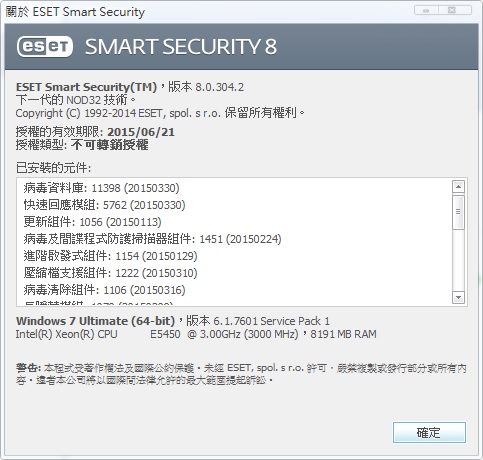Viewport: 483px width, 460px height.
Task: Click the empty scrollbar track below the thumb
Action: (458, 260)
